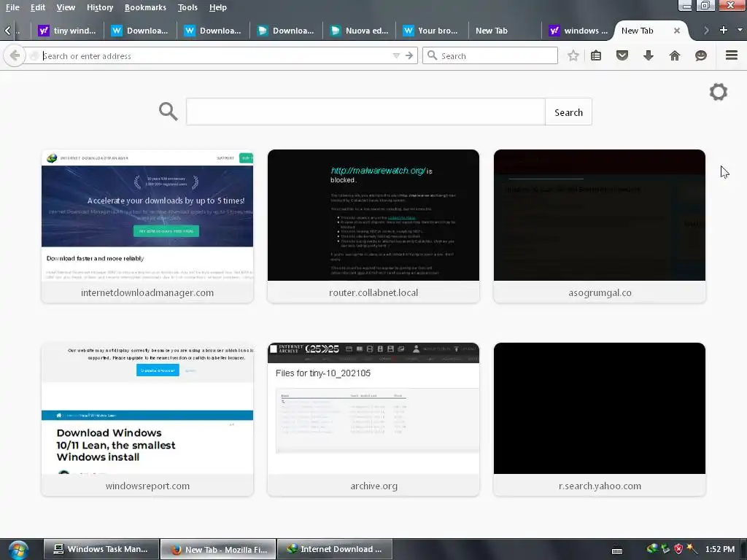Click the red shield tray icon
Screen dimensions: 747x560
coord(678,549)
